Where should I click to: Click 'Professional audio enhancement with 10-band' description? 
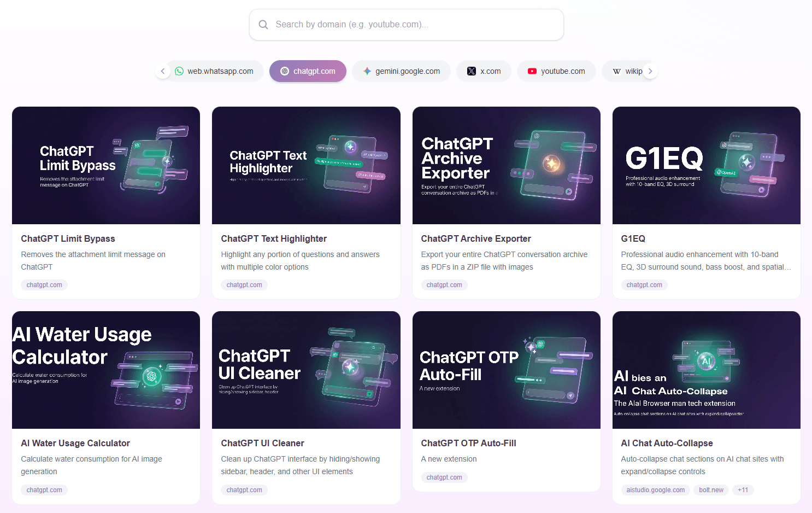(706, 260)
